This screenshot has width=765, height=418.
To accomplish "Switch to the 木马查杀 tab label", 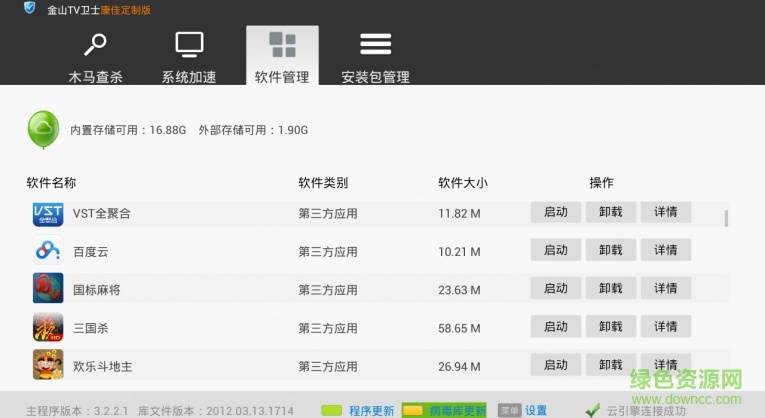I will pyautogui.click(x=96, y=77).
